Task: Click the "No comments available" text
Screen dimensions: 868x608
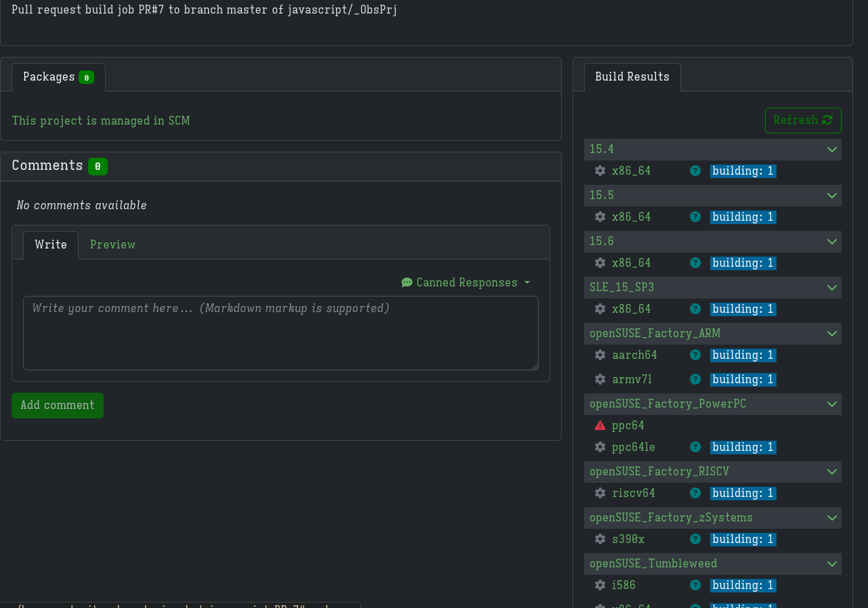Action: point(81,205)
